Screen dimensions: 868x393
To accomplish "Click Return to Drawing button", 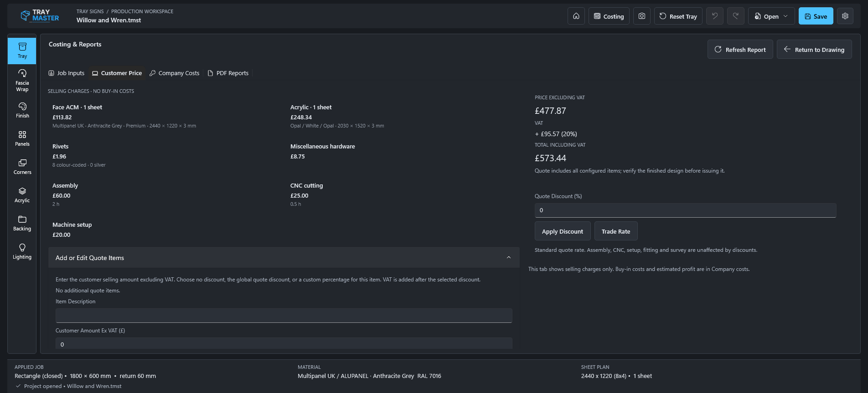I will (x=814, y=49).
